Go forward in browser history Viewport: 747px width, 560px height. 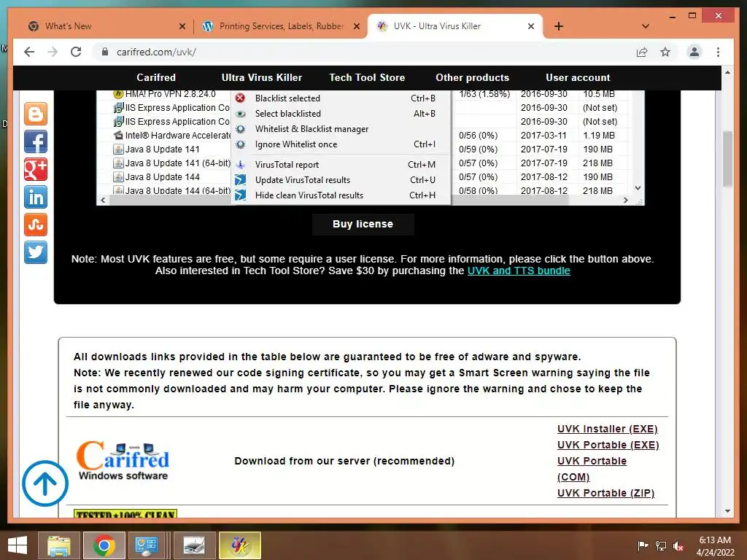[x=53, y=52]
